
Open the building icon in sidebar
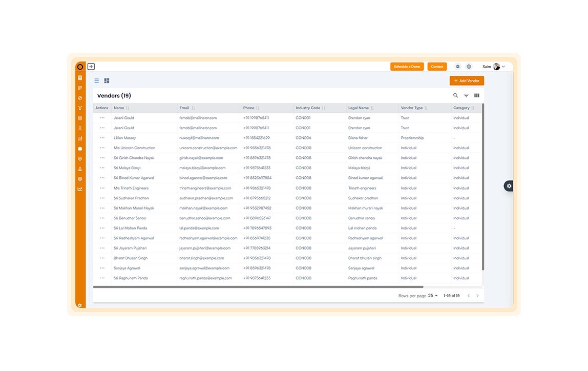tap(80, 78)
